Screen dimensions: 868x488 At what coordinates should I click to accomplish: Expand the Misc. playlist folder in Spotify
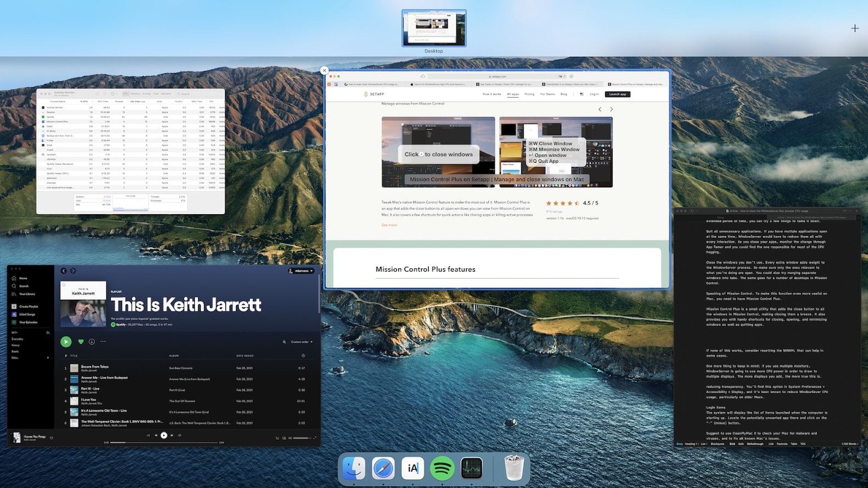[x=48, y=357]
